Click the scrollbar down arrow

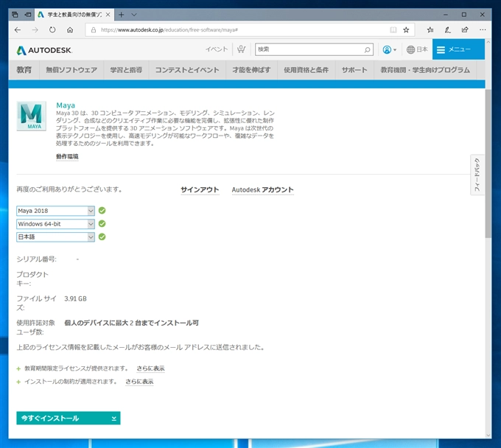click(x=488, y=435)
